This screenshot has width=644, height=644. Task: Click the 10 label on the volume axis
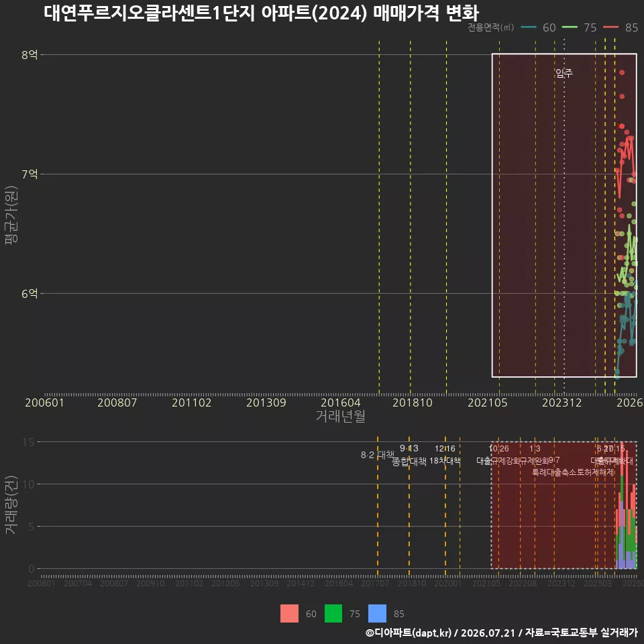(29, 484)
